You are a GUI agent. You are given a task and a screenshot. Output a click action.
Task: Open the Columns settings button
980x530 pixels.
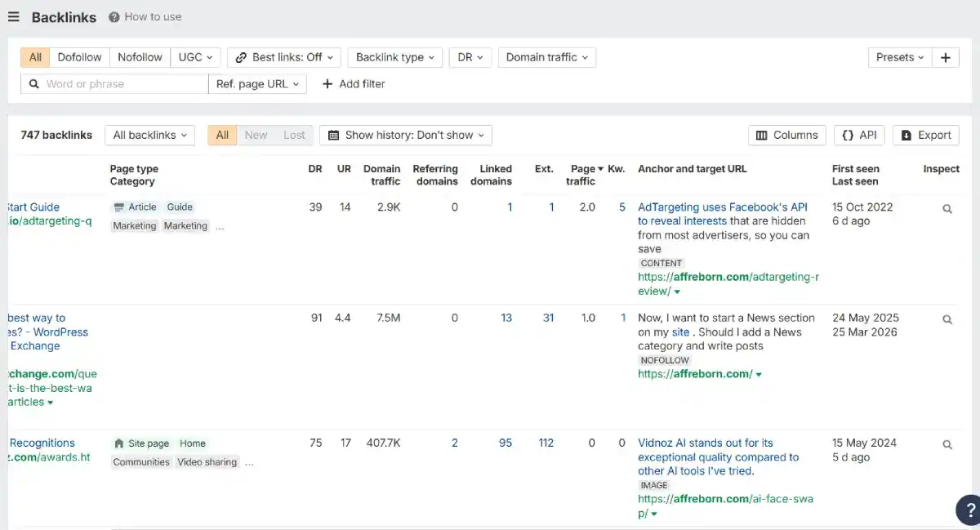[x=787, y=135]
